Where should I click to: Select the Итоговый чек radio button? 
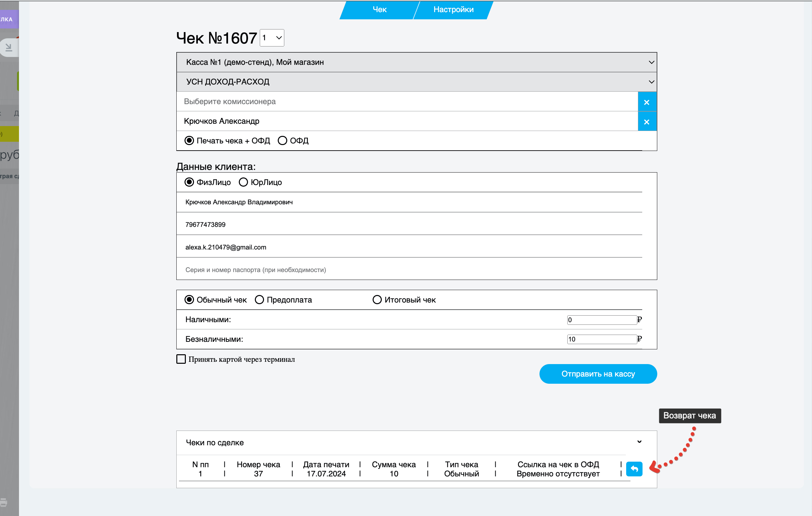coord(377,300)
